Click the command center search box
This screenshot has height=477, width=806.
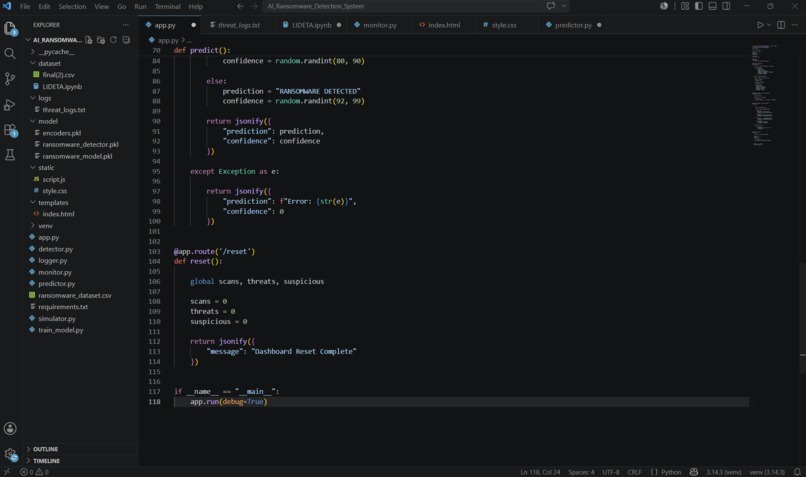click(402, 6)
